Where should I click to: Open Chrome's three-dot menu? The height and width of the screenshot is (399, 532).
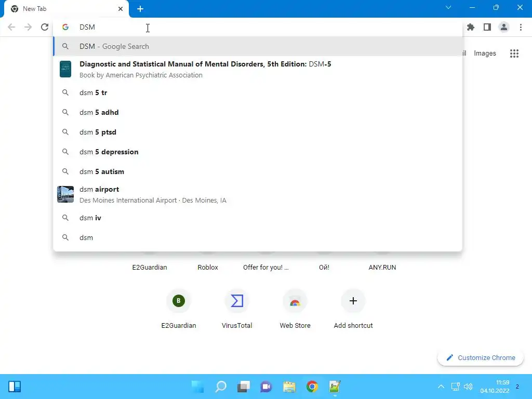tap(521, 27)
